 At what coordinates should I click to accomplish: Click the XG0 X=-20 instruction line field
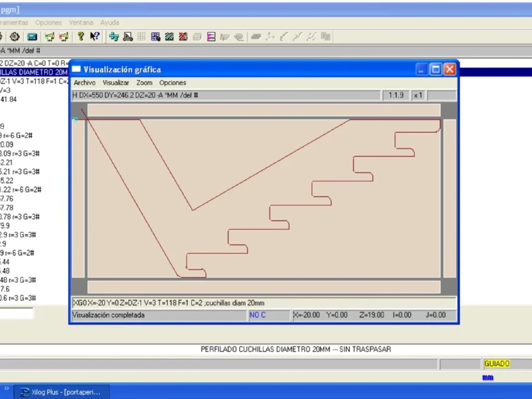[264, 303]
